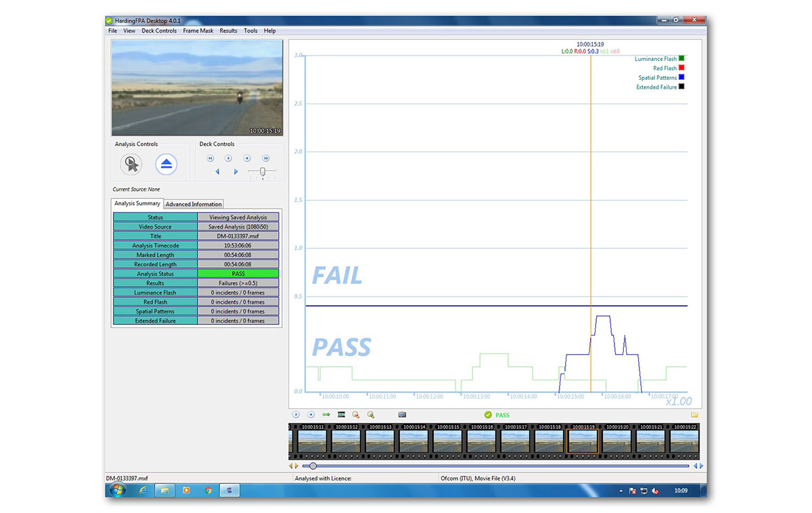
Task: Toggle the Luminance Flash green legend swatch
Action: point(681,59)
